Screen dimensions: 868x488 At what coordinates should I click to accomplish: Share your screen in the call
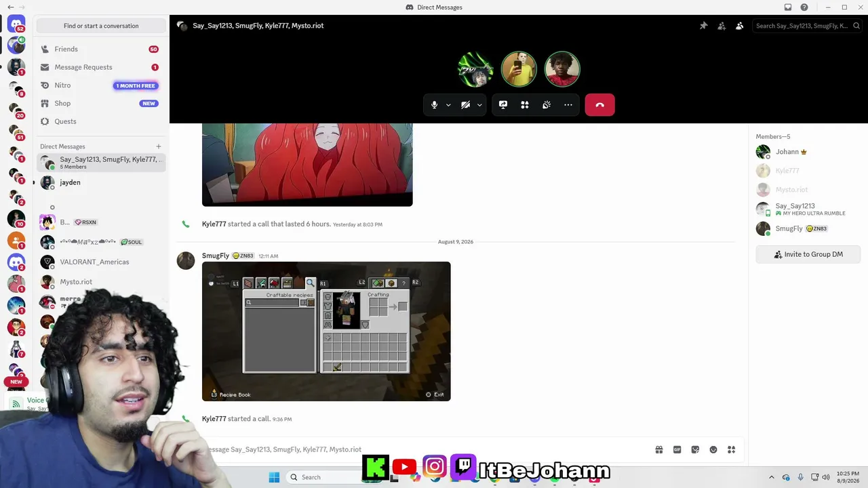tap(503, 105)
